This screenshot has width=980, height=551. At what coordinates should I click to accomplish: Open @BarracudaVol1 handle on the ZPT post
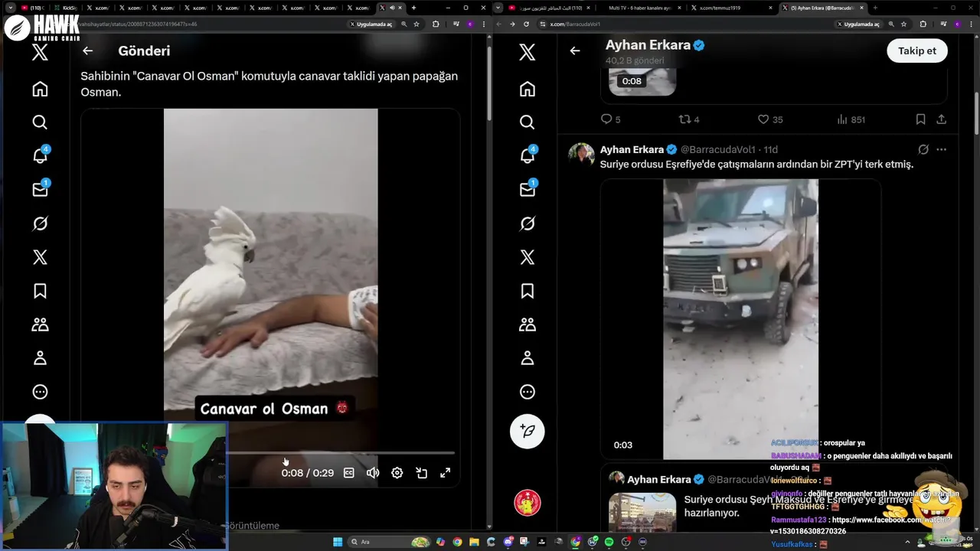pos(720,149)
